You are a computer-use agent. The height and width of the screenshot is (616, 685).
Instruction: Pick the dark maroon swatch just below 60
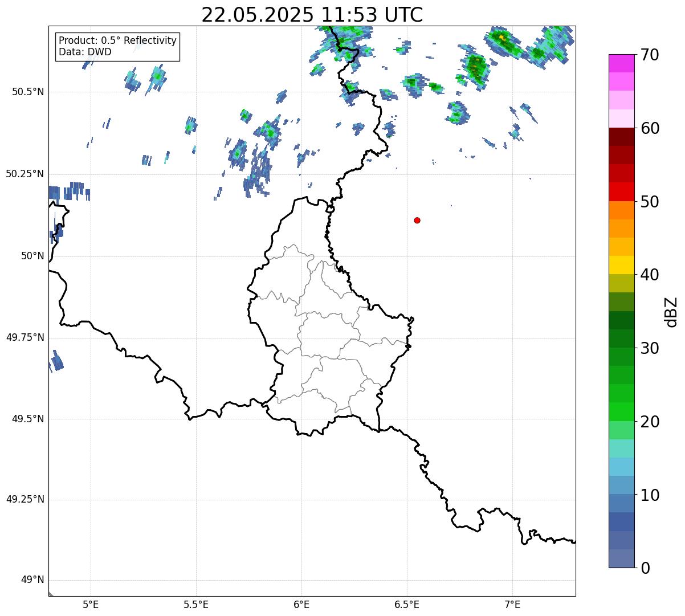click(x=622, y=137)
